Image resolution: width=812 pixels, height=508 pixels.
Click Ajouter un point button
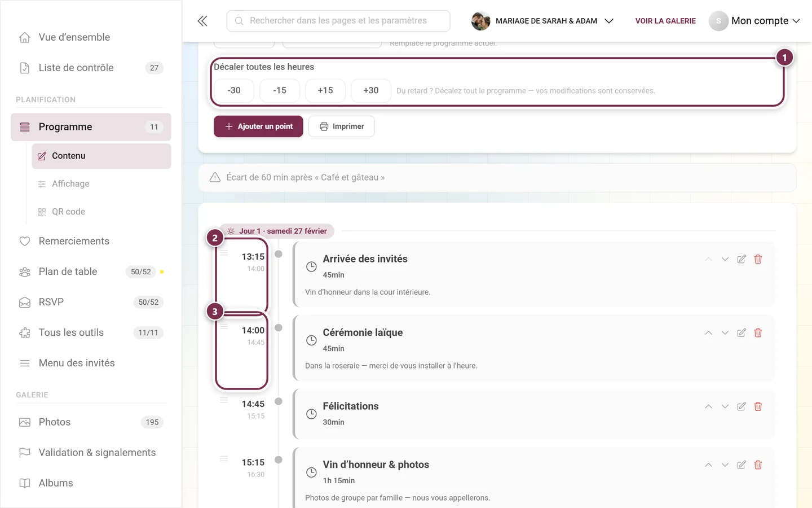click(x=258, y=126)
